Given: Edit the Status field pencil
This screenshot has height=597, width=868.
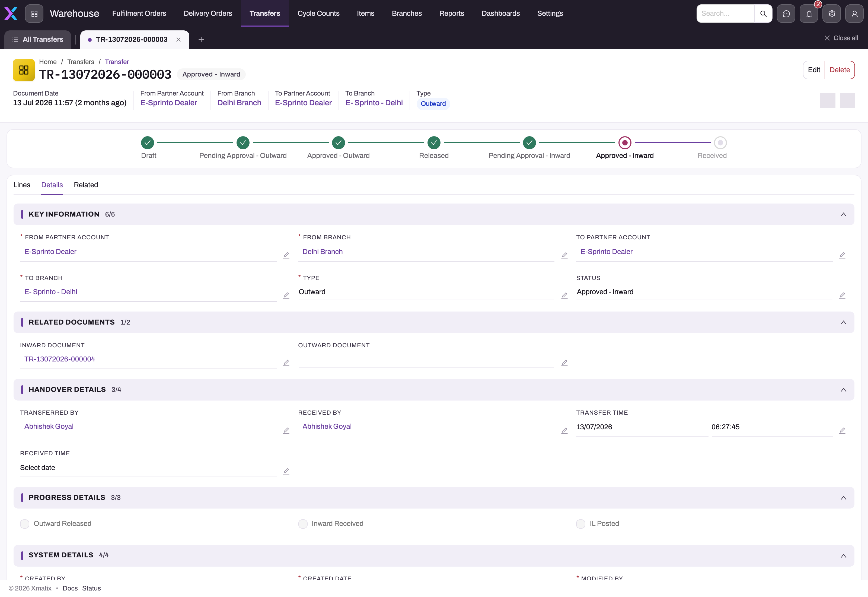Looking at the screenshot, I should [842, 296].
